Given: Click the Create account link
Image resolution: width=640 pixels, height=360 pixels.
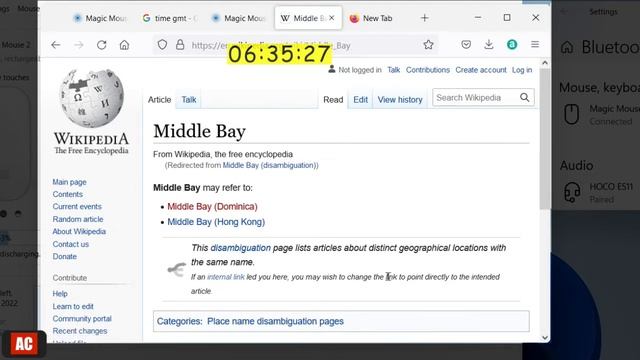Looking at the screenshot, I should [x=481, y=70].
